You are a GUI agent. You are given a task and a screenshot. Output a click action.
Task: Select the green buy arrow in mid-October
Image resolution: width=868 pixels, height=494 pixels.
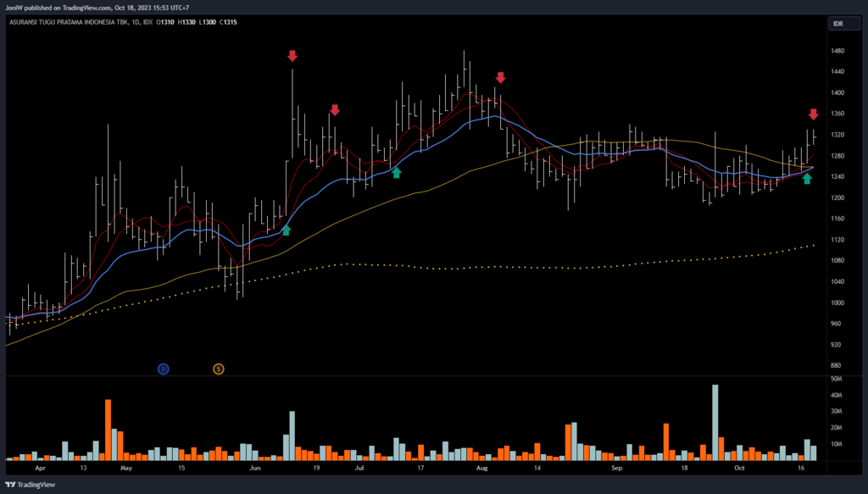807,178
